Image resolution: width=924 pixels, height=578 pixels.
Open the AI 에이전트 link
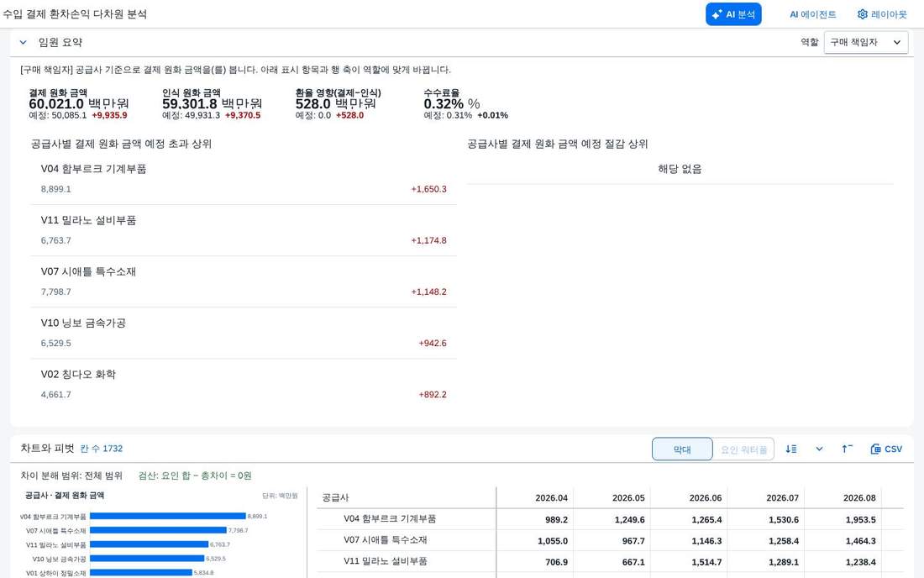coord(812,14)
